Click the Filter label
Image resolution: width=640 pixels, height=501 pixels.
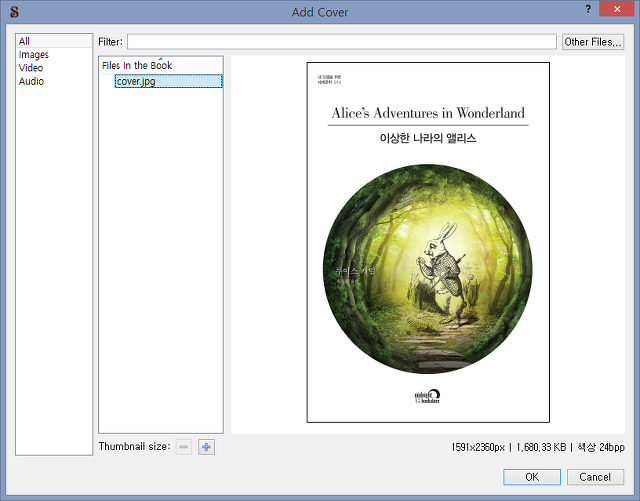click(x=110, y=42)
